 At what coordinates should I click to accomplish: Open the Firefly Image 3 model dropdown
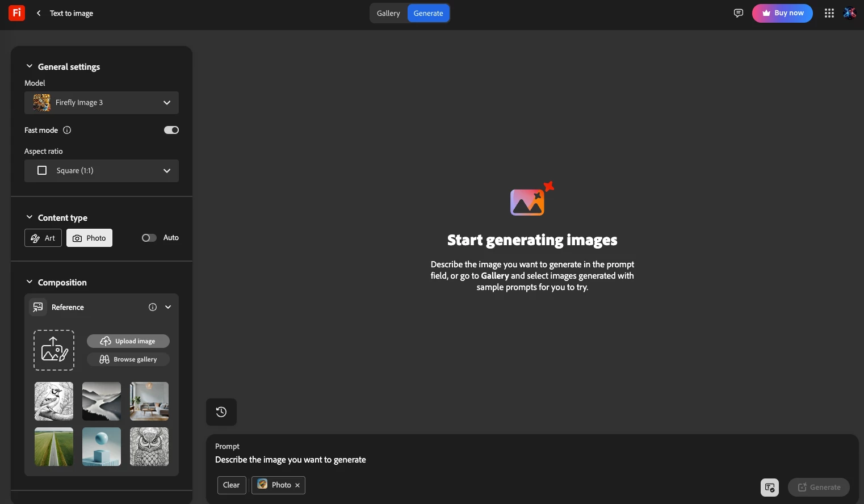[x=102, y=103]
